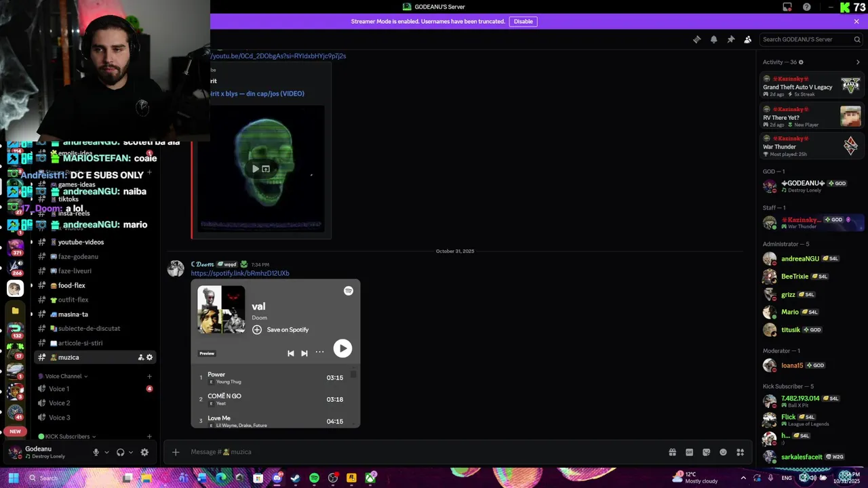Screen dimensions: 868x488
Task: Collapse the Voice Channel category
Action: coord(63,376)
